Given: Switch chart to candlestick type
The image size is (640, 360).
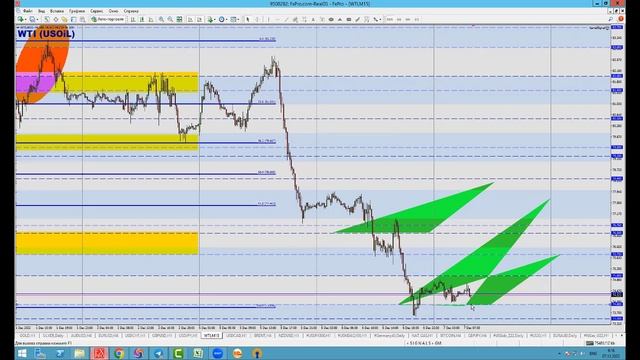Looking at the screenshot, I should [142, 19].
